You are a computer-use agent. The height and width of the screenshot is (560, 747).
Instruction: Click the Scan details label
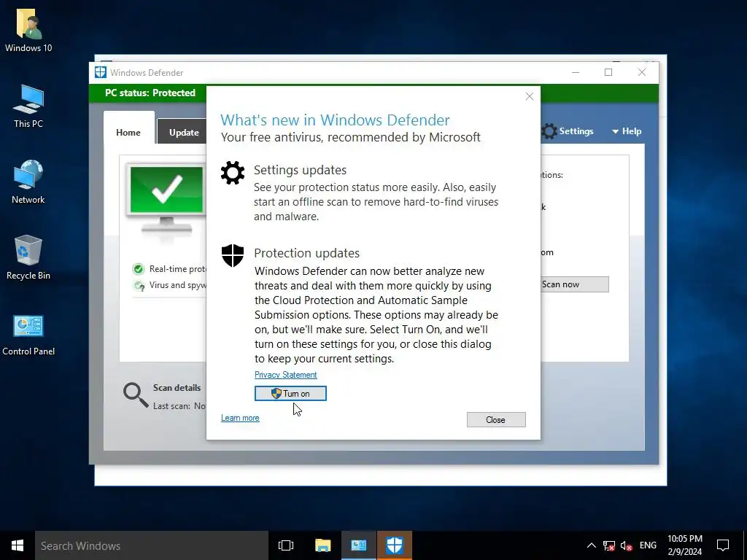point(177,388)
